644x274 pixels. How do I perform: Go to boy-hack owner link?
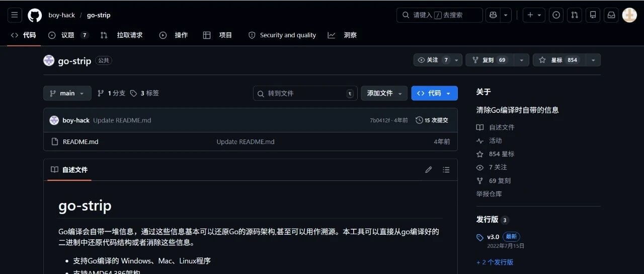(61, 15)
